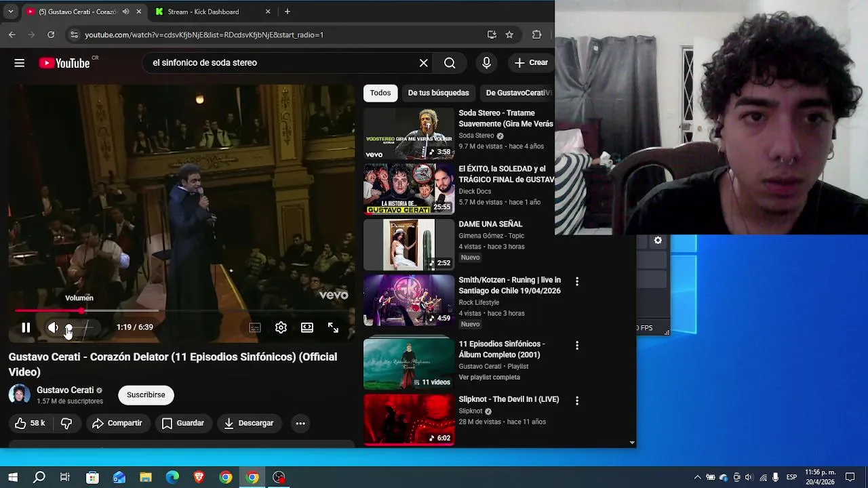Open Windows taskbar search

point(39,478)
